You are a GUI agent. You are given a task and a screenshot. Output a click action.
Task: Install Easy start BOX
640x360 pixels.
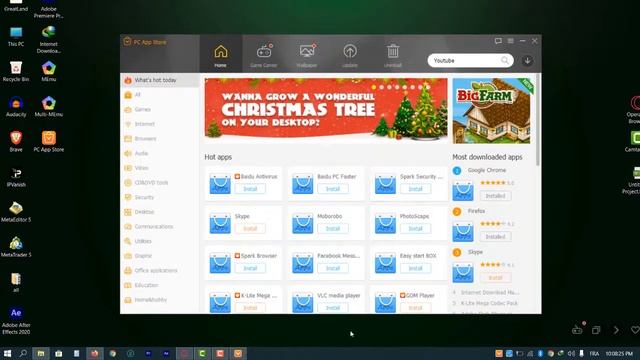pyautogui.click(x=416, y=268)
